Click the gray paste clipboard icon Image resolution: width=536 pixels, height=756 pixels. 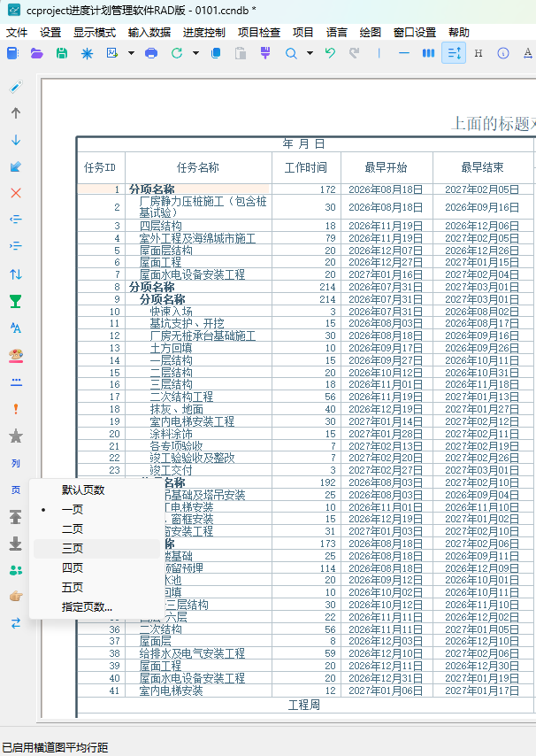(241, 53)
